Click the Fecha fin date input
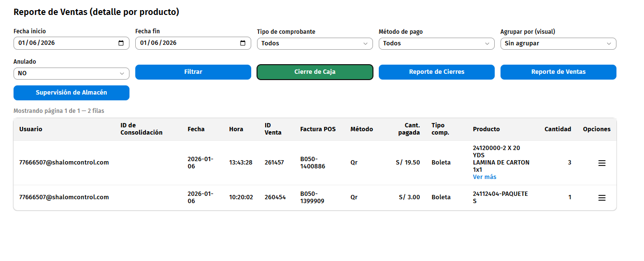The height and width of the screenshot is (261, 644). click(x=185, y=43)
